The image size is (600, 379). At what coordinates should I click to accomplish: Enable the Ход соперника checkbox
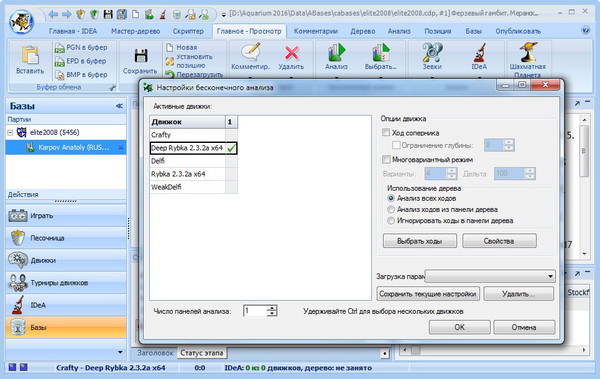(386, 133)
